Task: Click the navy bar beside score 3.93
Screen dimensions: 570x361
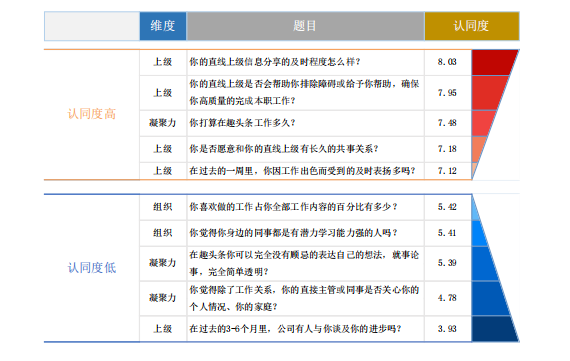Action: click(x=494, y=329)
